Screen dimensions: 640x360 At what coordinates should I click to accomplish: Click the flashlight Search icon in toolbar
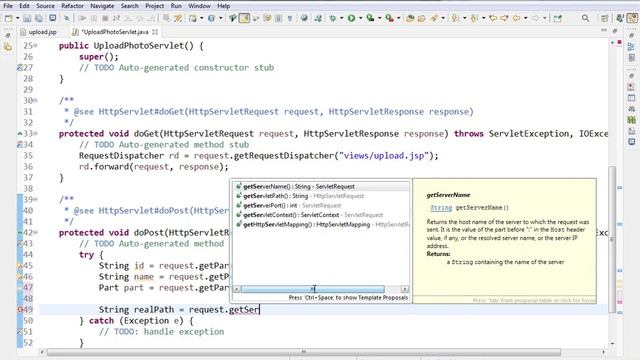[x=433, y=18]
